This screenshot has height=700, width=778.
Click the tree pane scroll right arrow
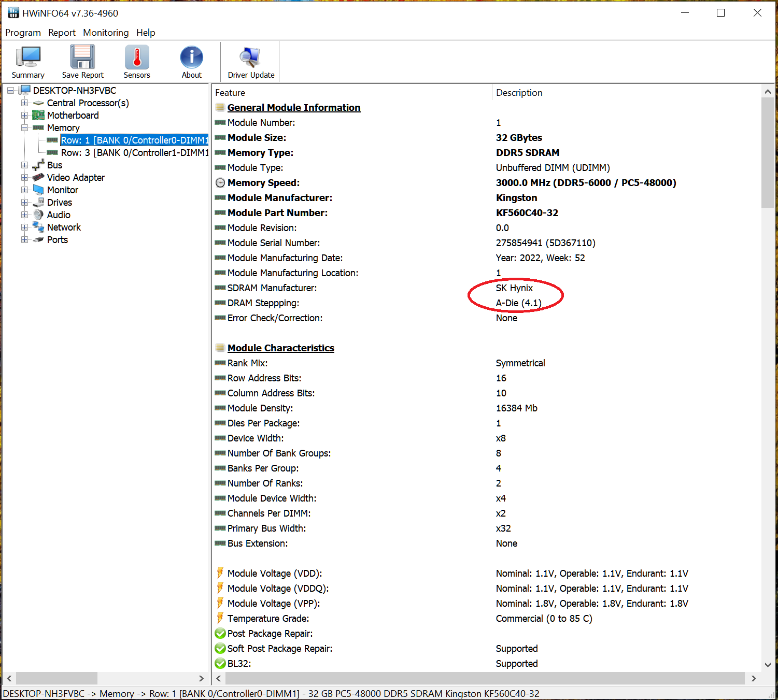pos(201,678)
